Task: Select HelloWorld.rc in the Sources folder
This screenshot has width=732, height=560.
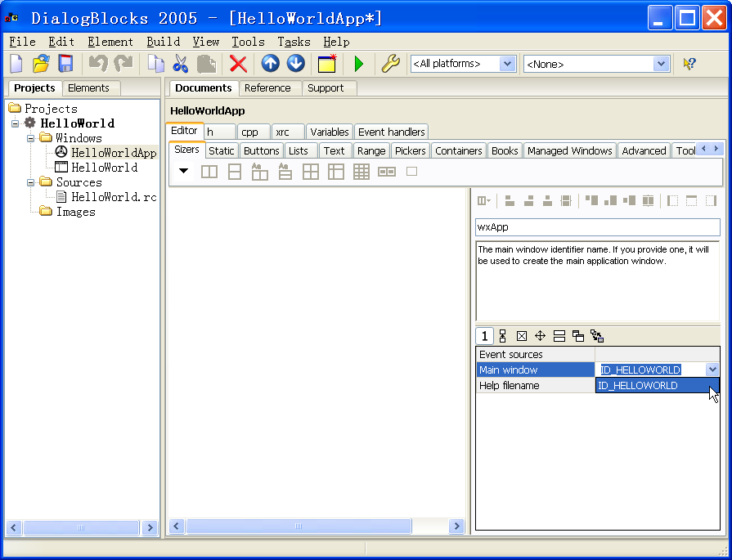Action: coord(114,197)
